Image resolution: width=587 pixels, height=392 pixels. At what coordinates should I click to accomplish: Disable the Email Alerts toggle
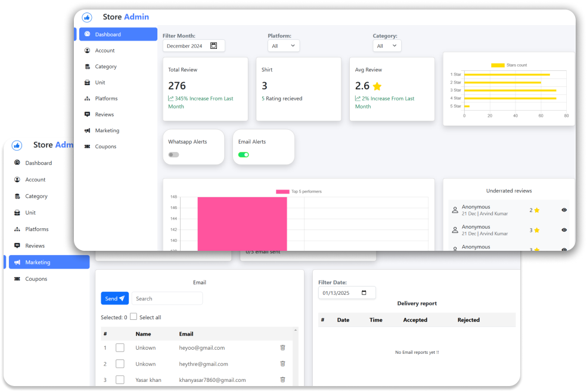pyautogui.click(x=243, y=154)
